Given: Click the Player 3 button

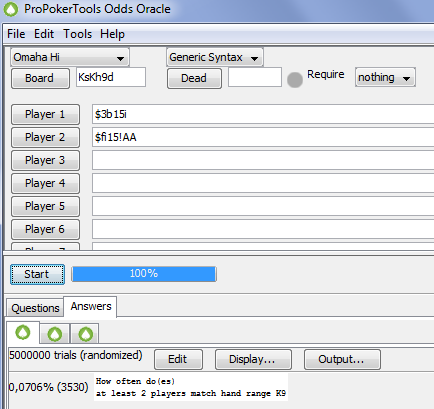Looking at the screenshot, I should [45, 160].
